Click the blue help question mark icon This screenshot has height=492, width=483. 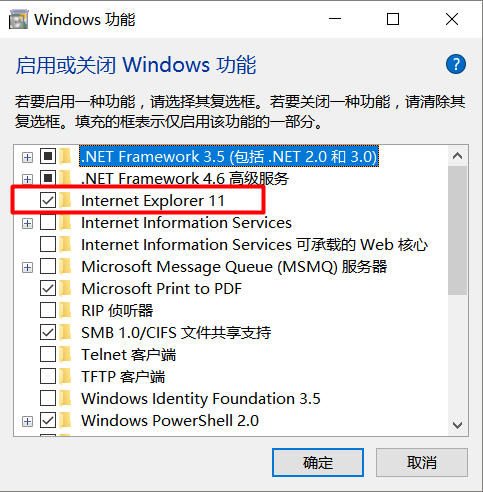coord(456,64)
